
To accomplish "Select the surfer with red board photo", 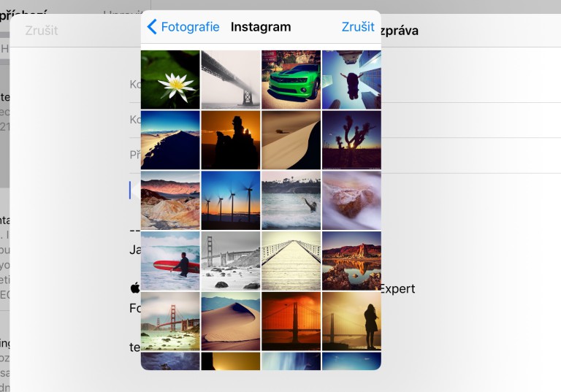I will (170, 261).
